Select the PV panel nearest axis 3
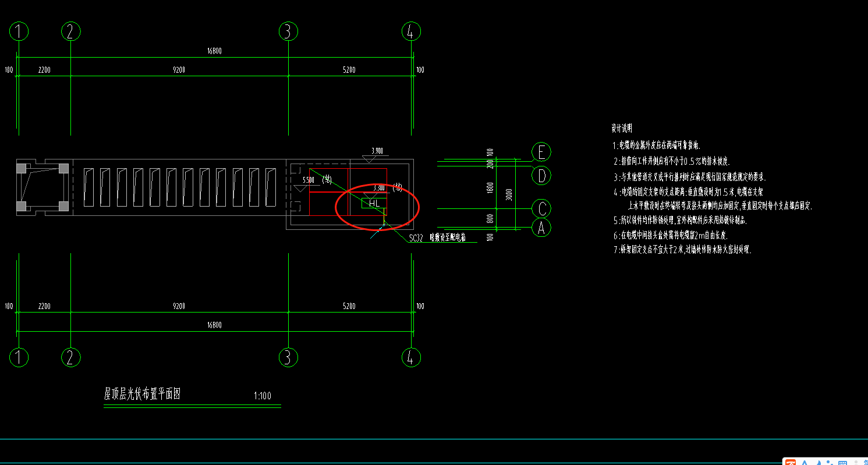Image resolution: width=868 pixels, height=465 pixels. coord(271,187)
